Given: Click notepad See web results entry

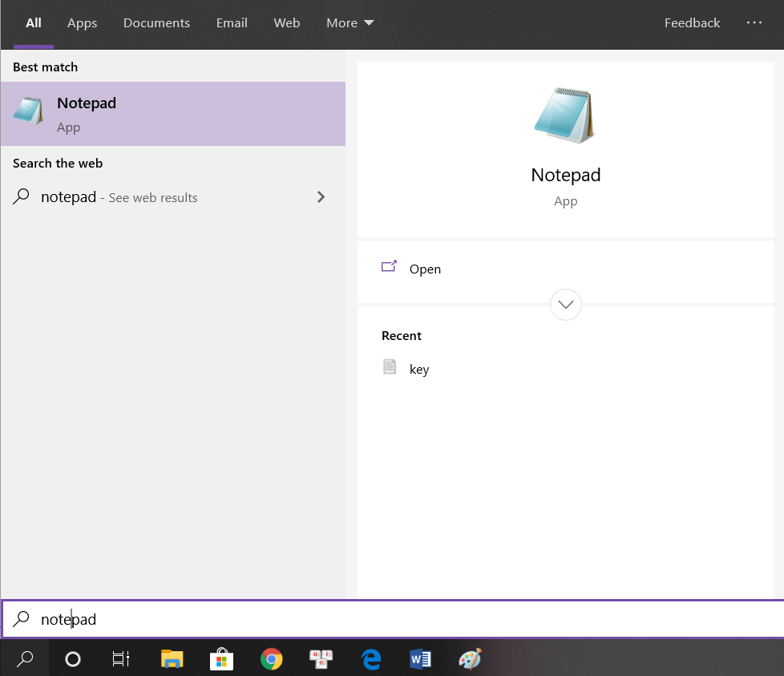Looking at the screenshot, I should click(x=173, y=197).
